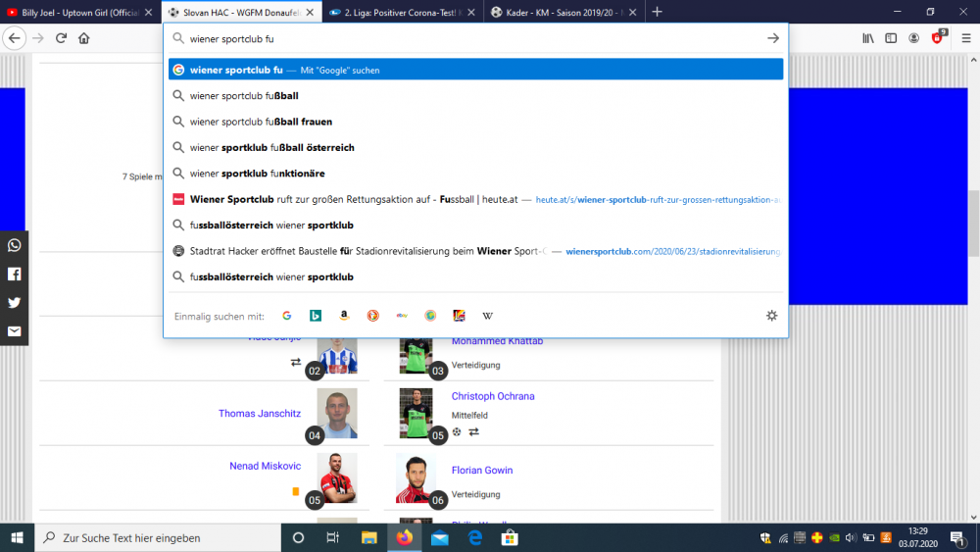980x552 pixels.
Task: Open the uBlock shield extension icon
Action: (x=938, y=37)
